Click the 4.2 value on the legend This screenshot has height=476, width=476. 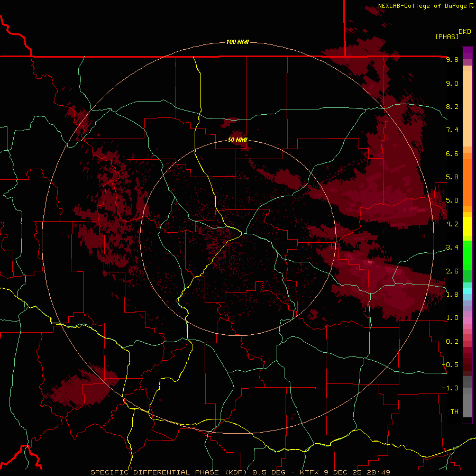click(x=452, y=224)
